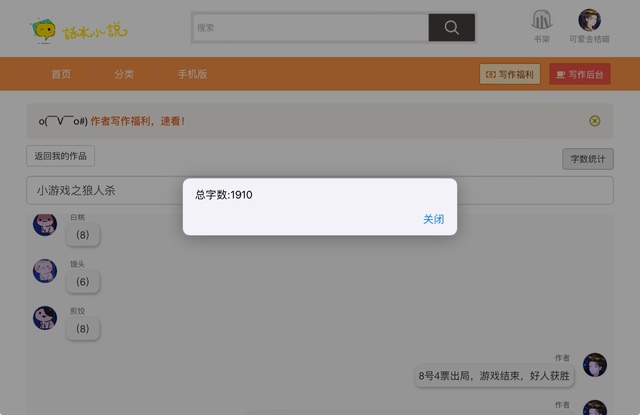Focus the 搜索 search input field
Screen dimensions: 640x415
tap(310, 28)
